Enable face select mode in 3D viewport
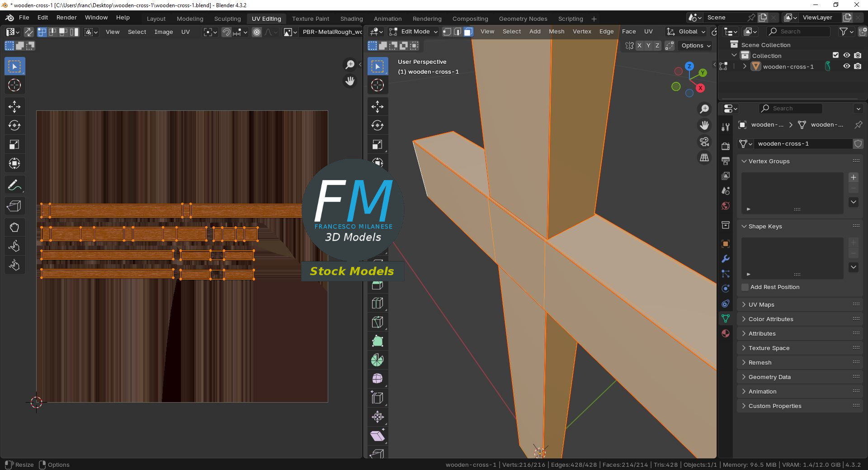Screen dimensions: 868x470 click(468, 32)
